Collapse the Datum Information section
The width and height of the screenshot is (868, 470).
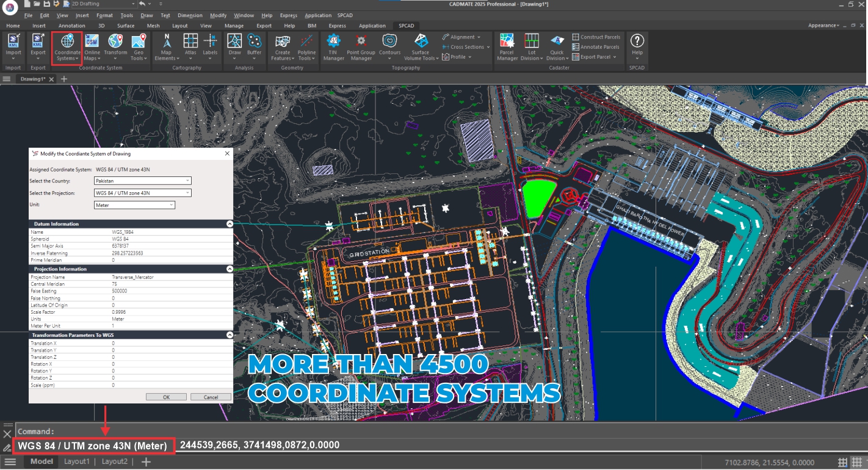[229, 224]
